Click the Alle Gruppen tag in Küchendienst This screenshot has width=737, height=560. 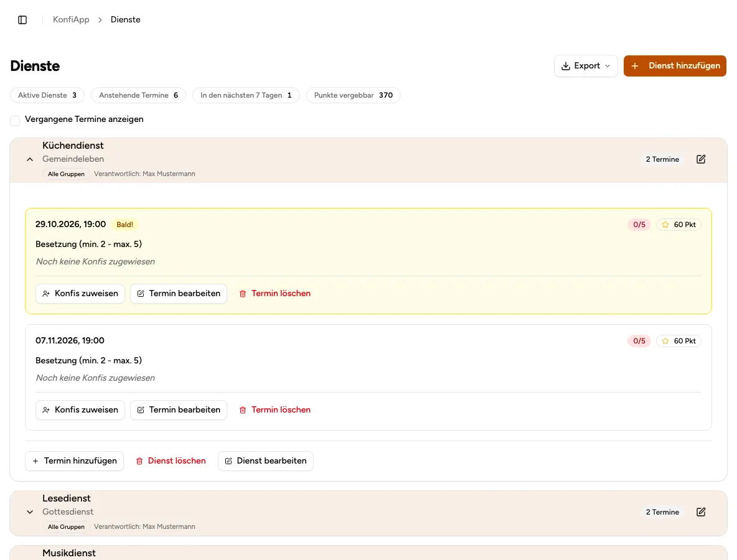[66, 174]
